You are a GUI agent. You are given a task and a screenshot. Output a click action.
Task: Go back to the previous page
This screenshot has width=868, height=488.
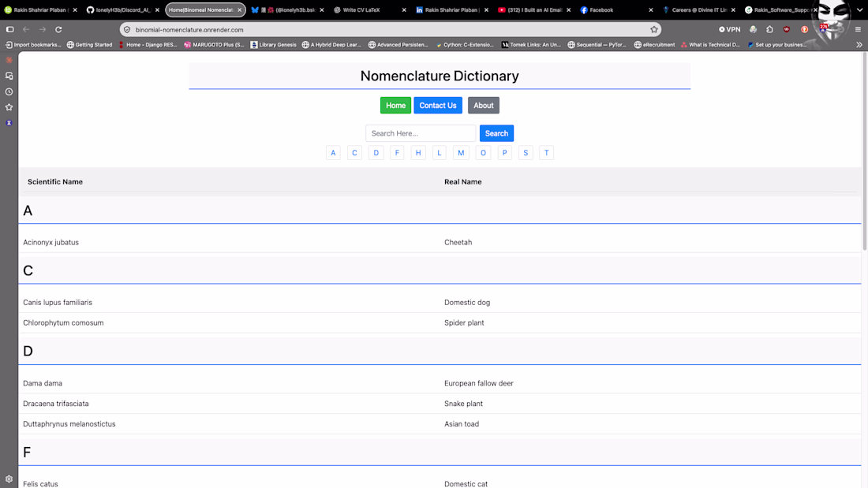26,29
